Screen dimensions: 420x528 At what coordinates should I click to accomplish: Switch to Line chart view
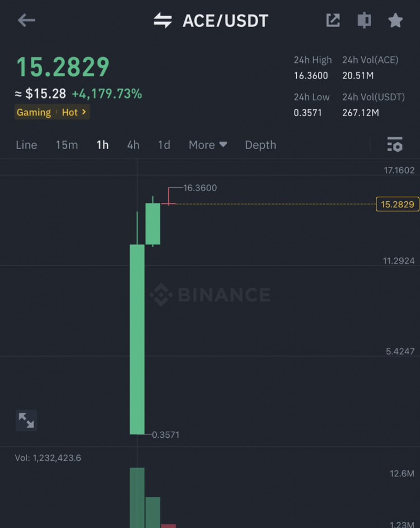(26, 145)
